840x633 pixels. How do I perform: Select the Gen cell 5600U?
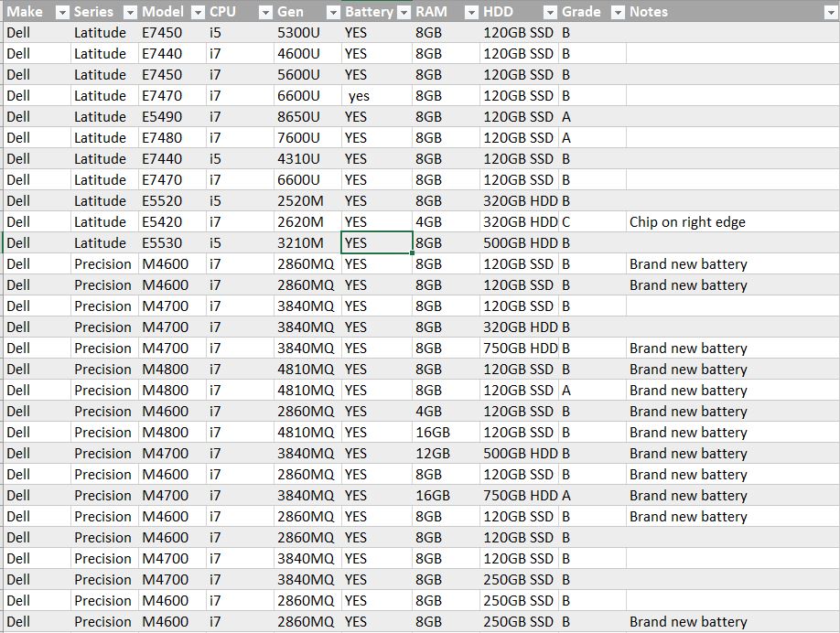point(308,74)
